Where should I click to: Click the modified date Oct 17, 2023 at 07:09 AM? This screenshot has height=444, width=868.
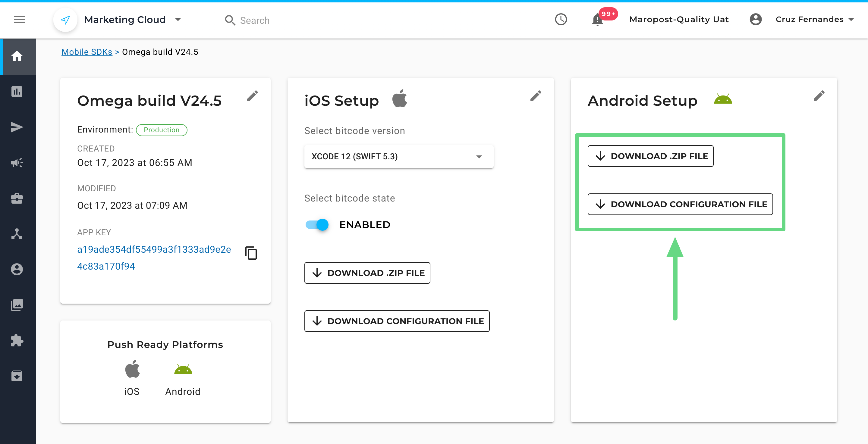pyautogui.click(x=132, y=205)
